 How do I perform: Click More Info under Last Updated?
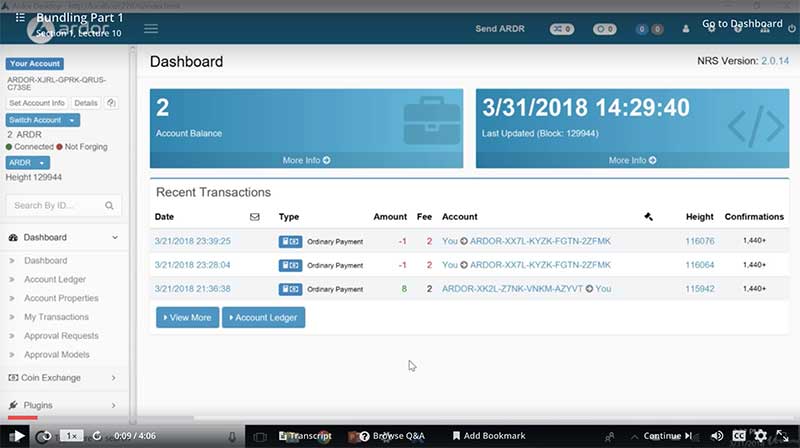pyautogui.click(x=632, y=160)
